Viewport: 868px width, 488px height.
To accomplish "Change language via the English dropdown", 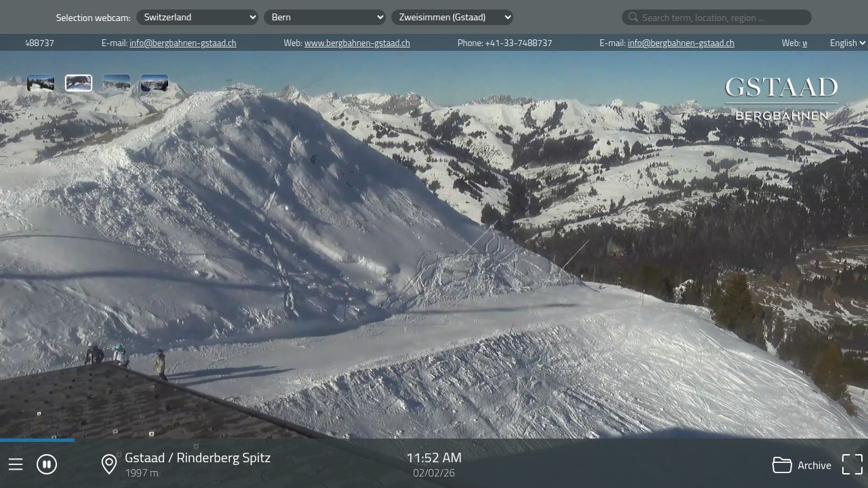I will tap(846, 43).
